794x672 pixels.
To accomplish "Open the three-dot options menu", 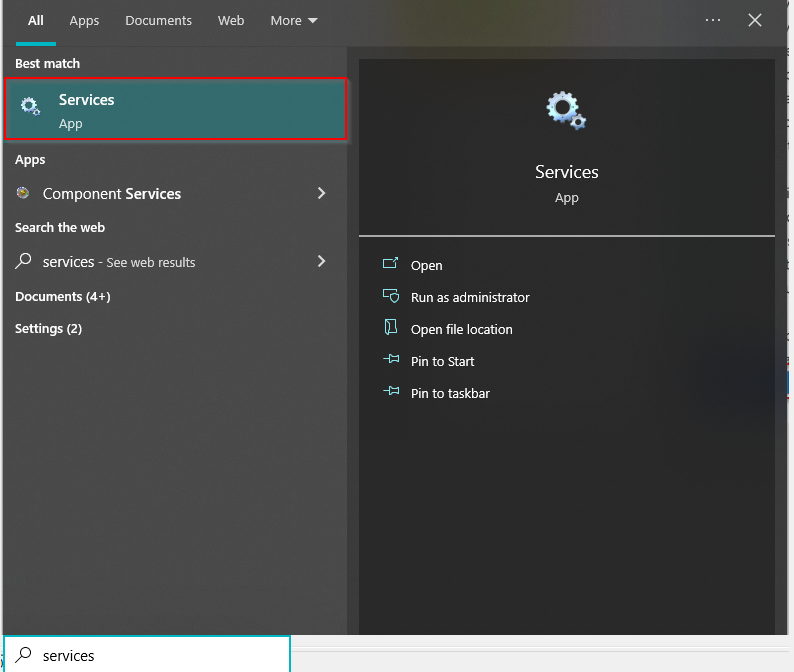I will [713, 20].
